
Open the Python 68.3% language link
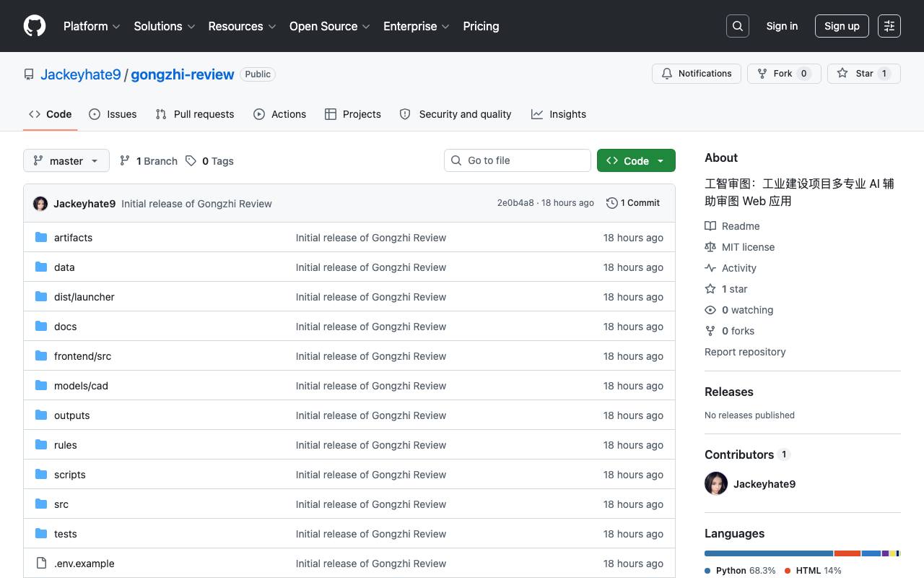coord(741,571)
